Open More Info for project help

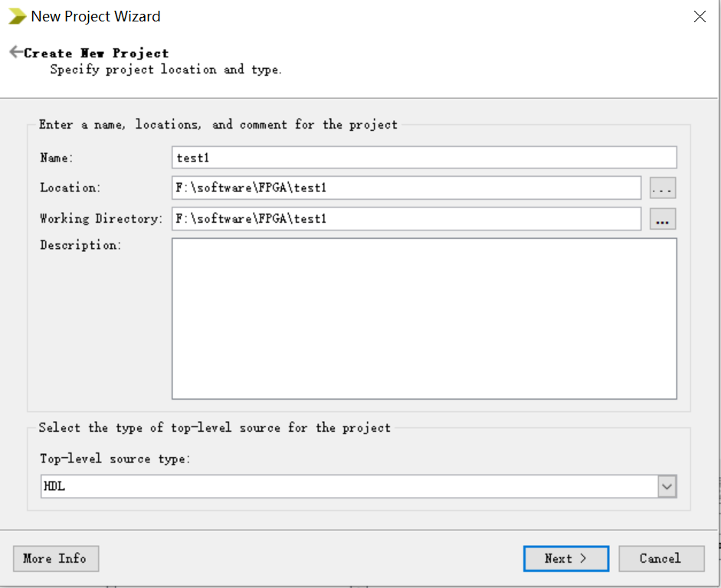coord(55,558)
